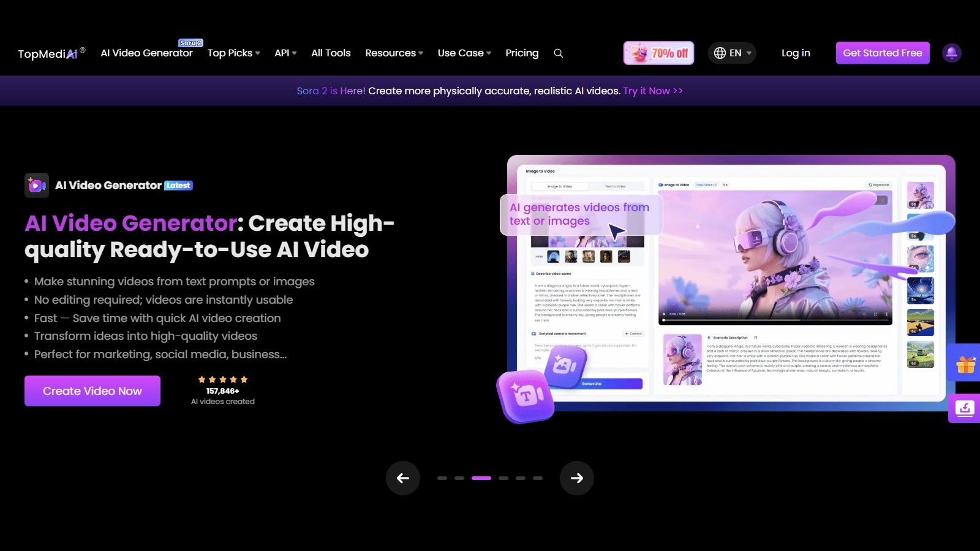Viewport: 980px width, 551px height.
Task: Open the EN language selector
Action: tap(733, 53)
